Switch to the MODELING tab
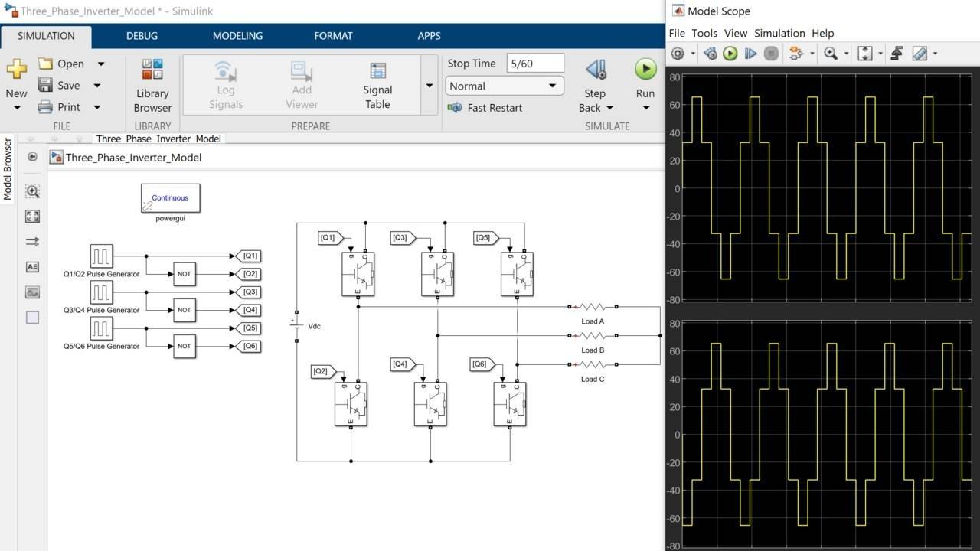The width and height of the screenshot is (980, 551). point(237,36)
